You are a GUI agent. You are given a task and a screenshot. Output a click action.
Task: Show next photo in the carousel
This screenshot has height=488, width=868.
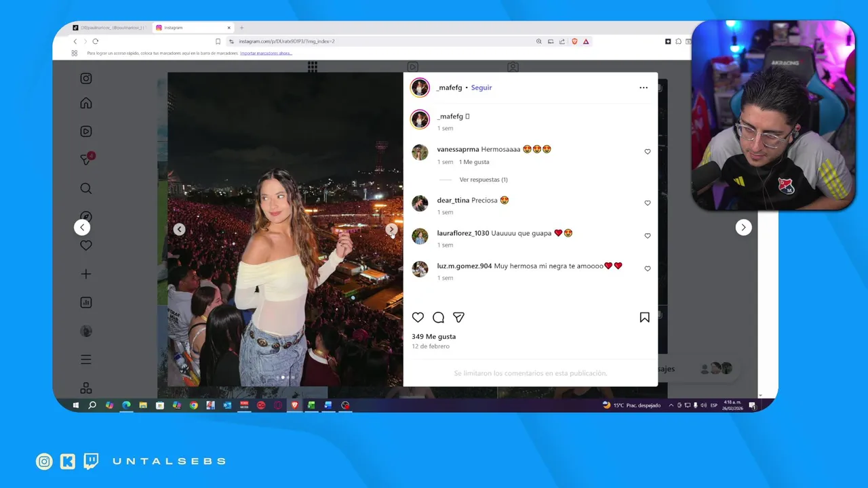(x=391, y=229)
